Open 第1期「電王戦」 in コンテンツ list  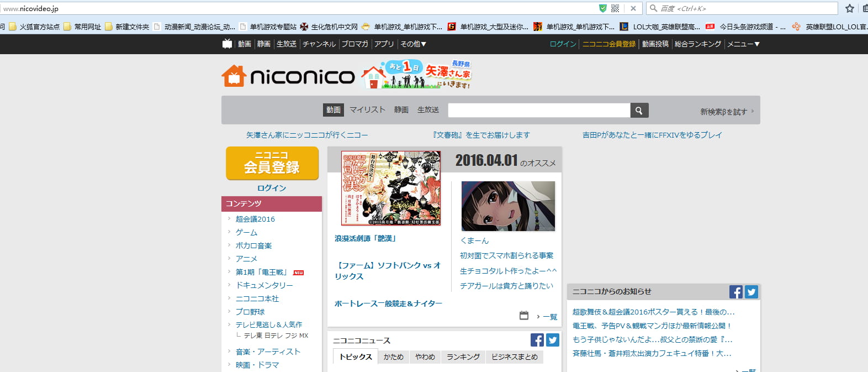pos(262,272)
